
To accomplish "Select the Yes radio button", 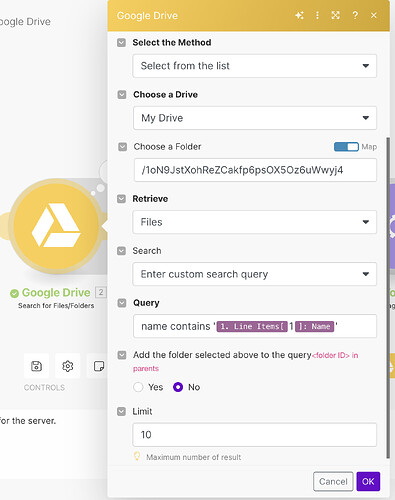I will 138,387.
